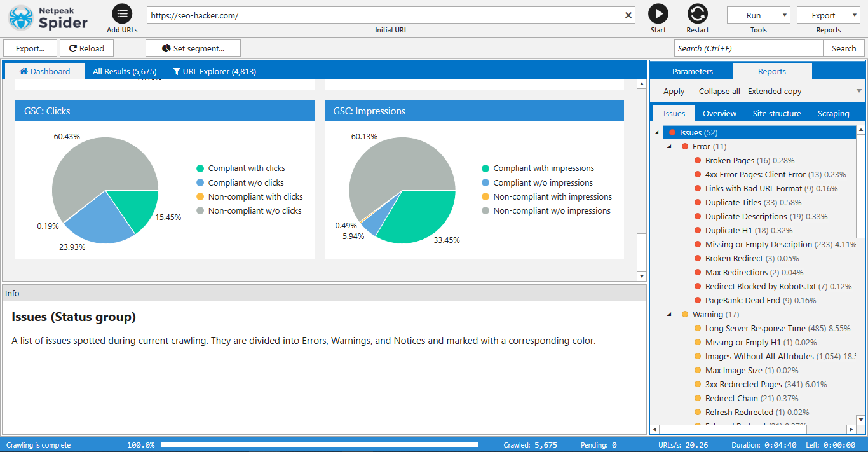Click the Reload button
The width and height of the screenshot is (868, 452).
86,48
